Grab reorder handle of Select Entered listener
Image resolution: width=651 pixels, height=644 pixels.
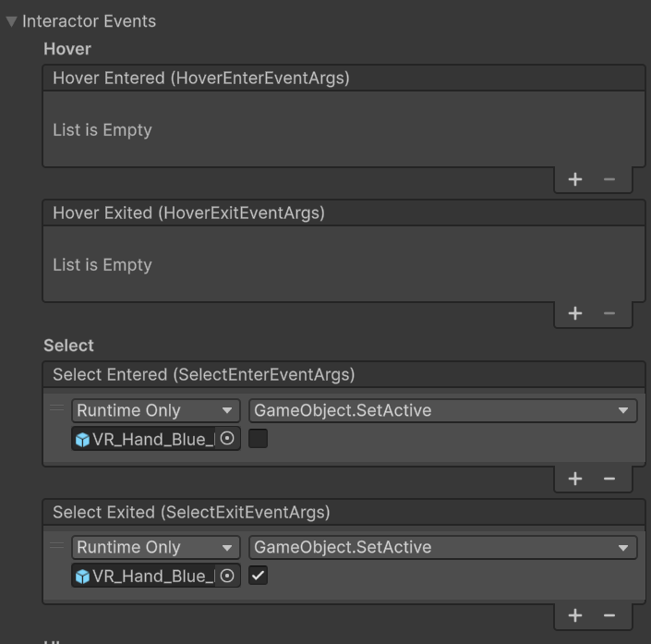click(x=57, y=407)
